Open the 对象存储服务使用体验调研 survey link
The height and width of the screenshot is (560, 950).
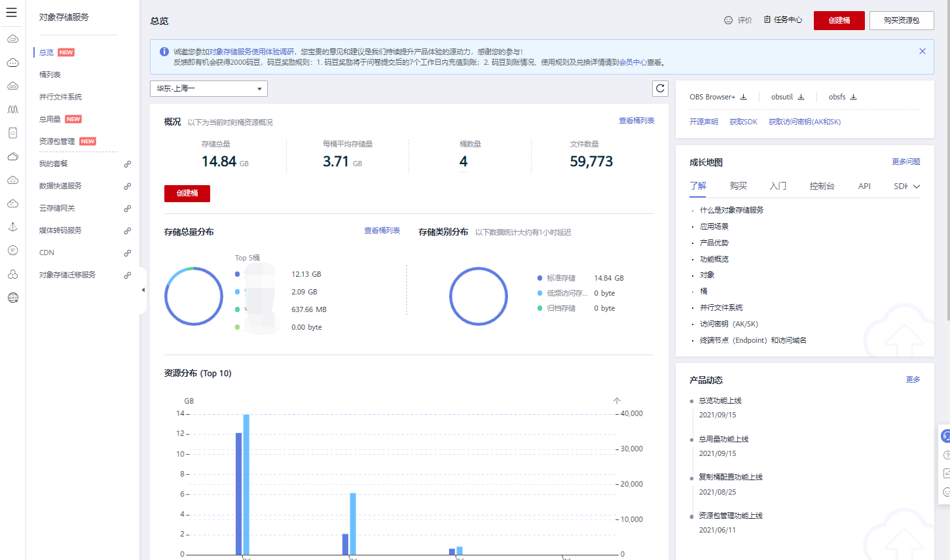[251, 52]
